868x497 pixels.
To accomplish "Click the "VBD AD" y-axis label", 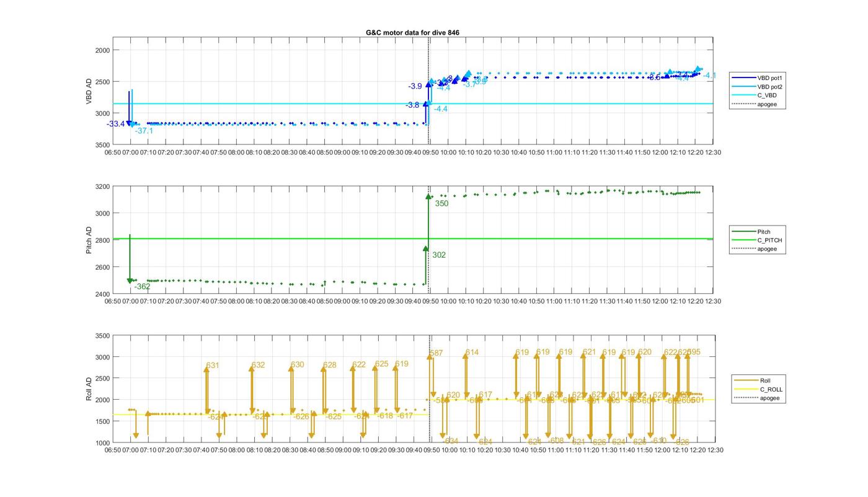I will click(x=89, y=91).
